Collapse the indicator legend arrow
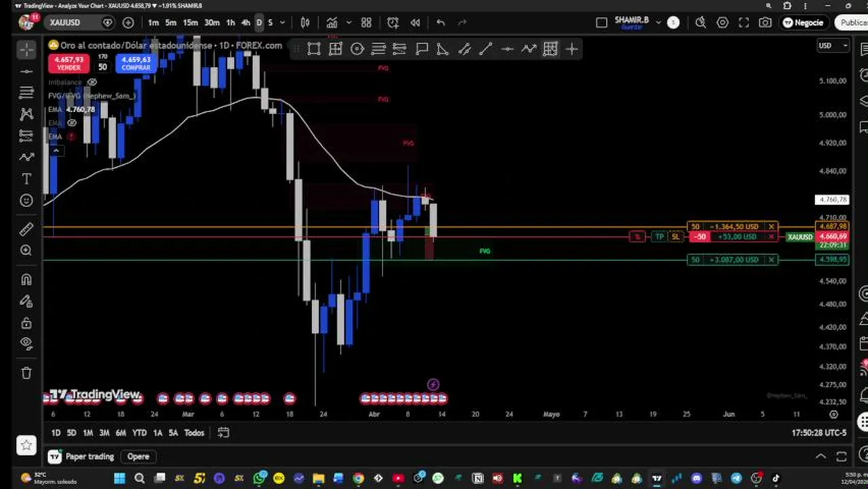This screenshot has height=489, width=868. [56, 151]
